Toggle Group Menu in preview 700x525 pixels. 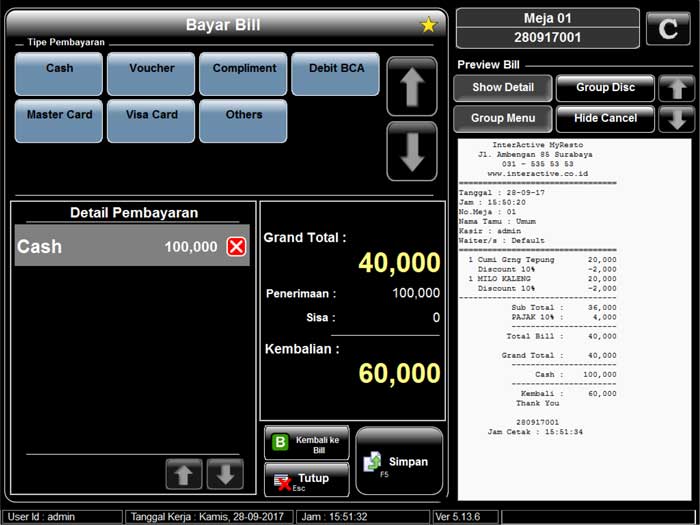[x=503, y=119]
